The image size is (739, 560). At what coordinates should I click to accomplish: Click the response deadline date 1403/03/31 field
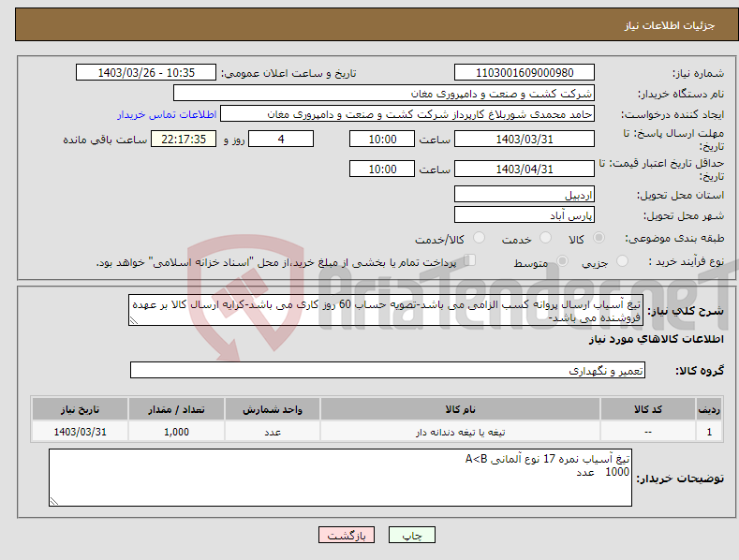[x=525, y=139]
